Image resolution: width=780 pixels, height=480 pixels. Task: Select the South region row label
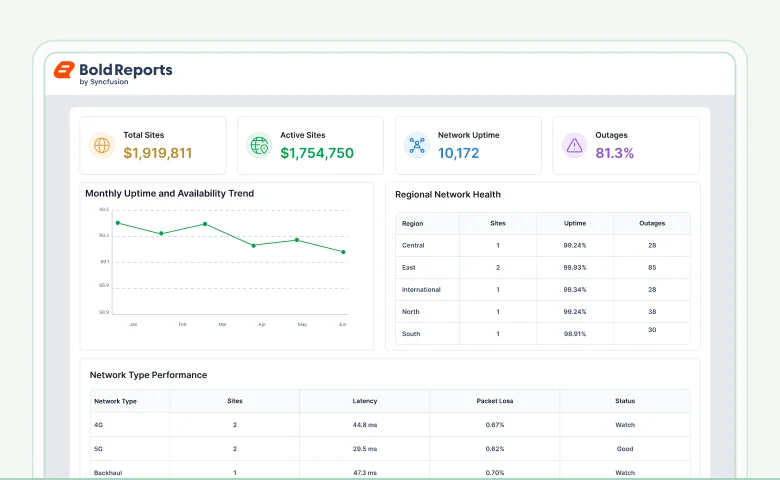click(x=411, y=334)
